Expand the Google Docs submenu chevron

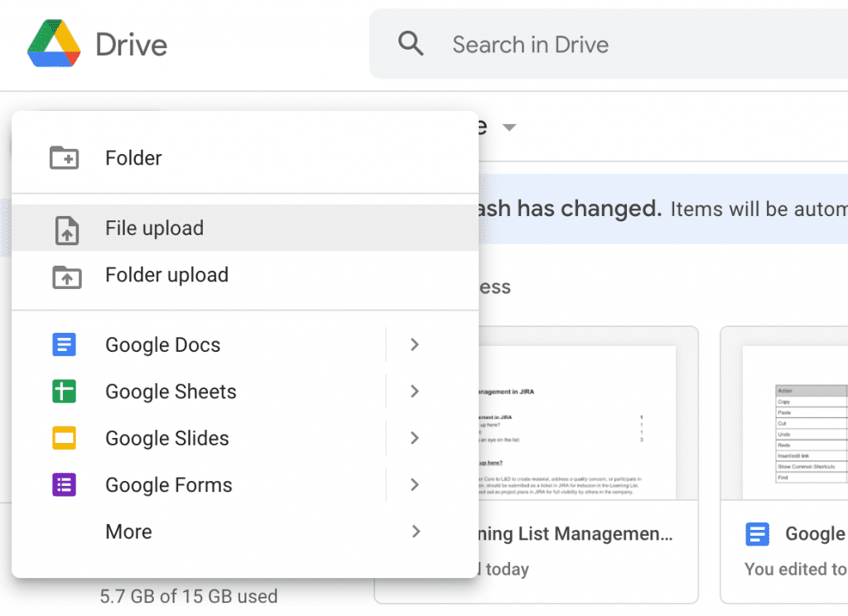point(415,344)
